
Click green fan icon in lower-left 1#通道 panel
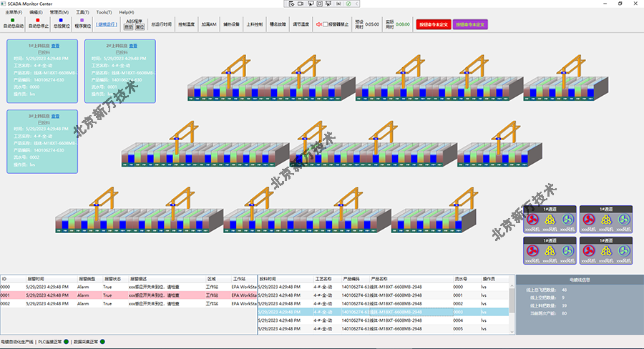[x=567, y=251]
